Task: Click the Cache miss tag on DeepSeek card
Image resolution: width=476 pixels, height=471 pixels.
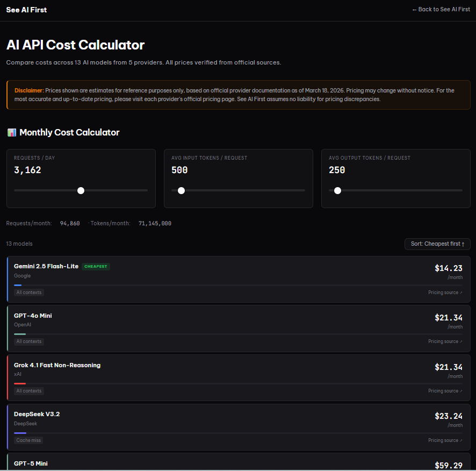Action: point(28,440)
